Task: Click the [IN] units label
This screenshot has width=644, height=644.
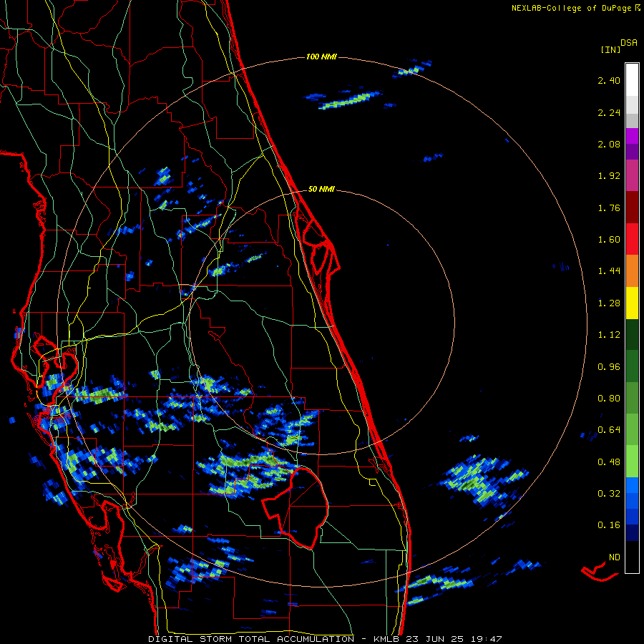Action: 610,49
